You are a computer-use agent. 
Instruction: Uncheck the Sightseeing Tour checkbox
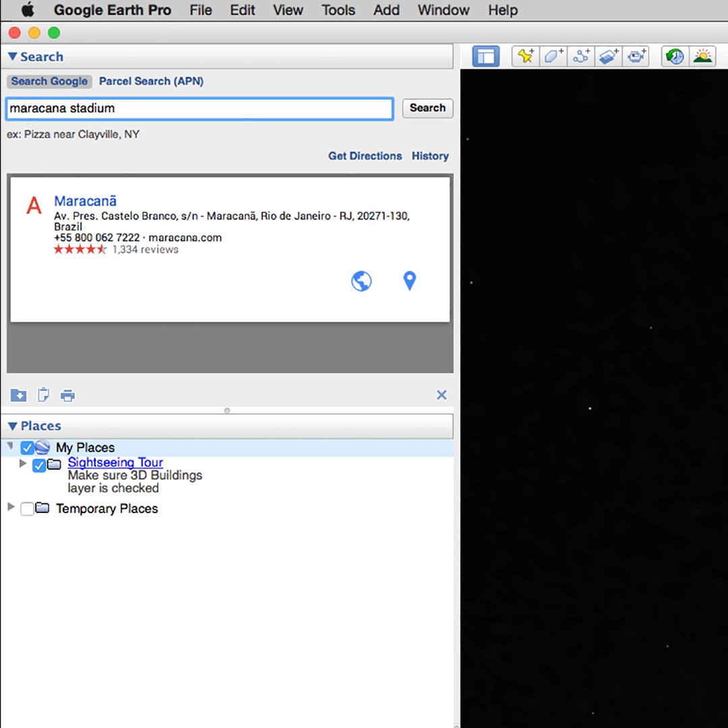pos(39,465)
